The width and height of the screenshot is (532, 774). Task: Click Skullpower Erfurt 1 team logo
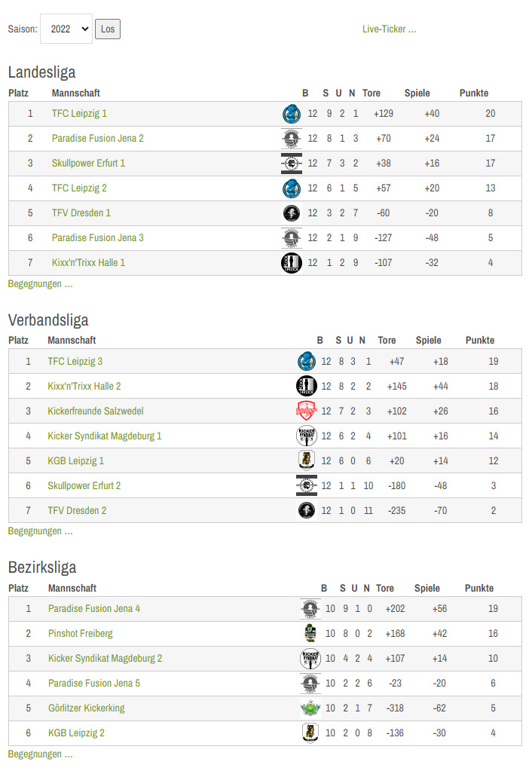tap(291, 164)
